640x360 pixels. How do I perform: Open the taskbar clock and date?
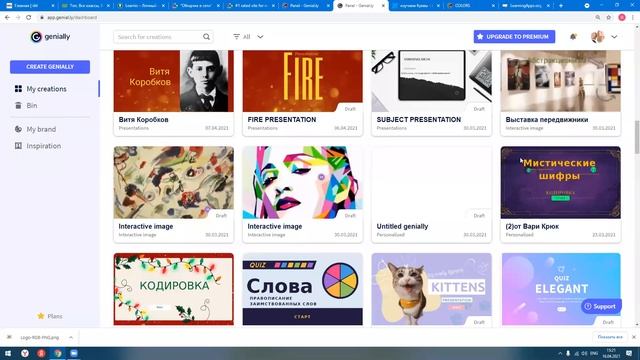click(x=611, y=353)
